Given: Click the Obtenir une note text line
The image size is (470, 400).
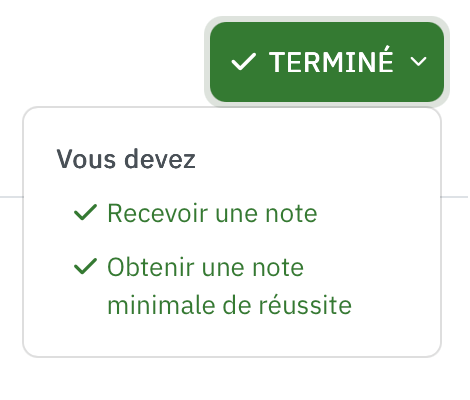Looking at the screenshot, I should 206,267.
